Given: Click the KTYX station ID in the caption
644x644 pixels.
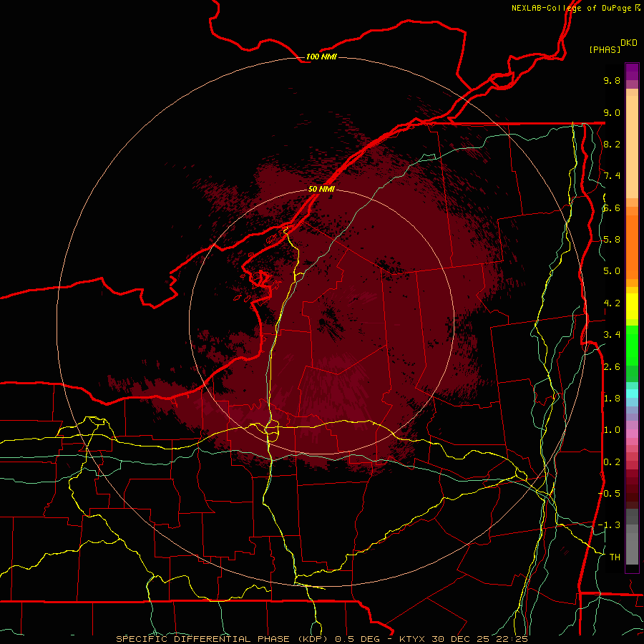Looking at the screenshot, I should tap(413, 639).
